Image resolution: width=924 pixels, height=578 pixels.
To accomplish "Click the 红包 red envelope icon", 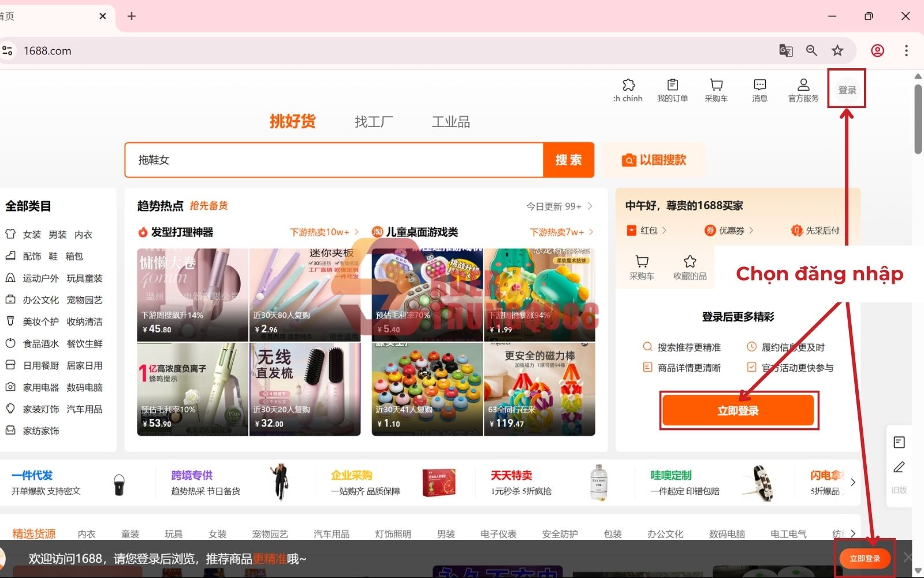I will point(632,230).
